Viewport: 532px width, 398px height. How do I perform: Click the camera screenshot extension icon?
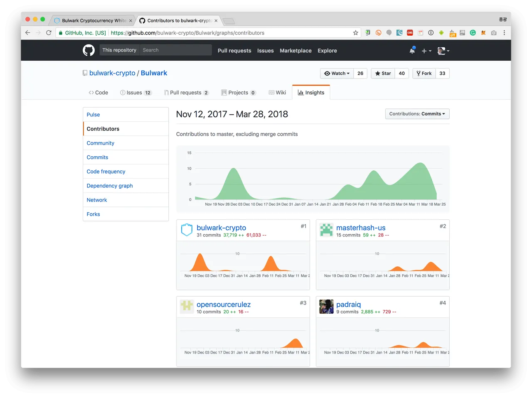point(494,33)
